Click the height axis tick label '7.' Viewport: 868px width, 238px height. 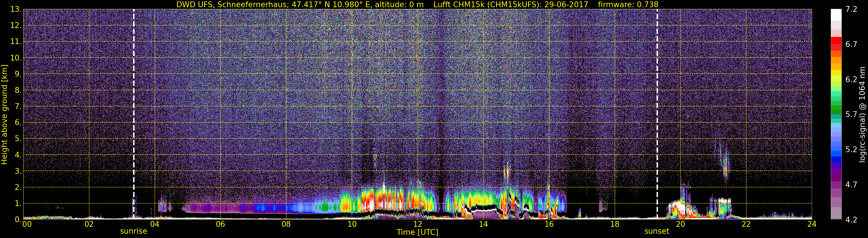coord(18,107)
